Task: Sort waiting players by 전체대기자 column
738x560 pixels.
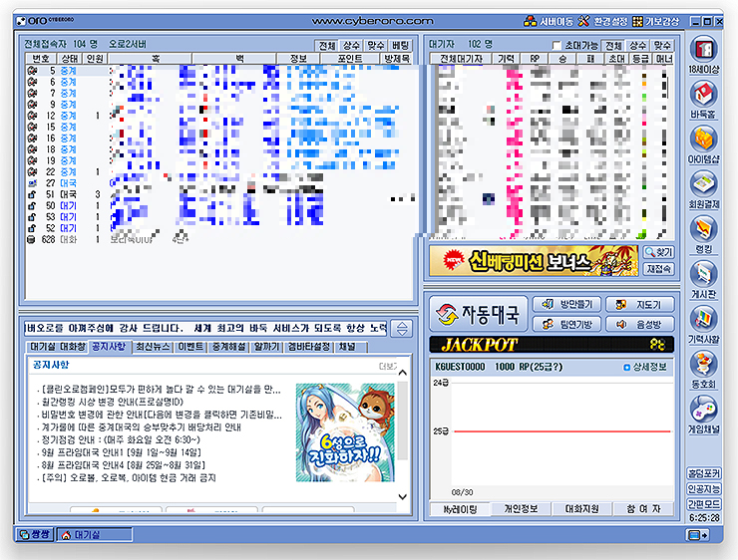Action: coord(461,59)
